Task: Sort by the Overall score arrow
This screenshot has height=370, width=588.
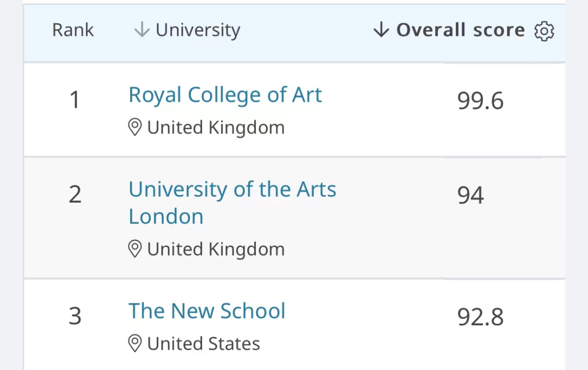Action: 381,29
